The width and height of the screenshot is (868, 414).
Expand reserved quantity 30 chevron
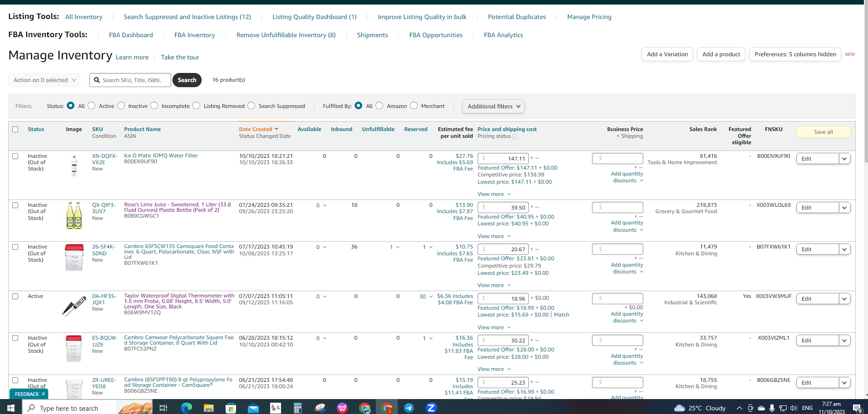pos(431,297)
